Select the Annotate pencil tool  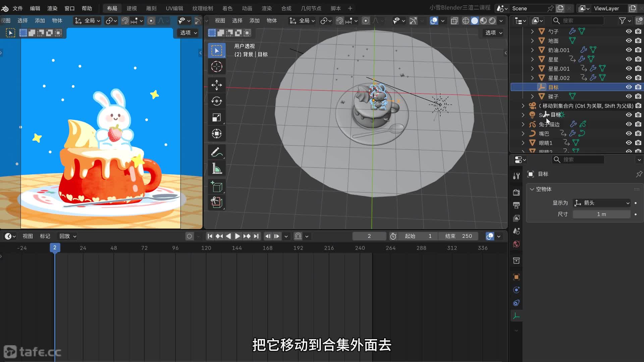click(x=217, y=152)
